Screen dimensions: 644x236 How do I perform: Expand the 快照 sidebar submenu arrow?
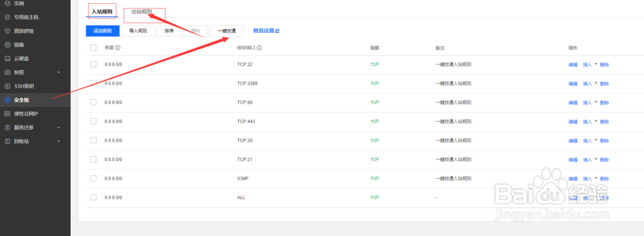pos(59,73)
